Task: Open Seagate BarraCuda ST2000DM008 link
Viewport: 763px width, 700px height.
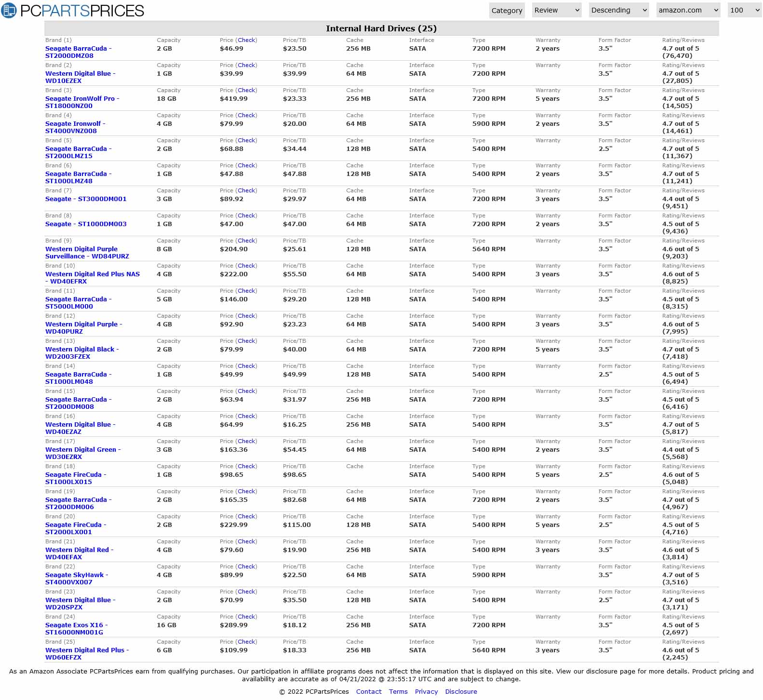Action: [79, 403]
